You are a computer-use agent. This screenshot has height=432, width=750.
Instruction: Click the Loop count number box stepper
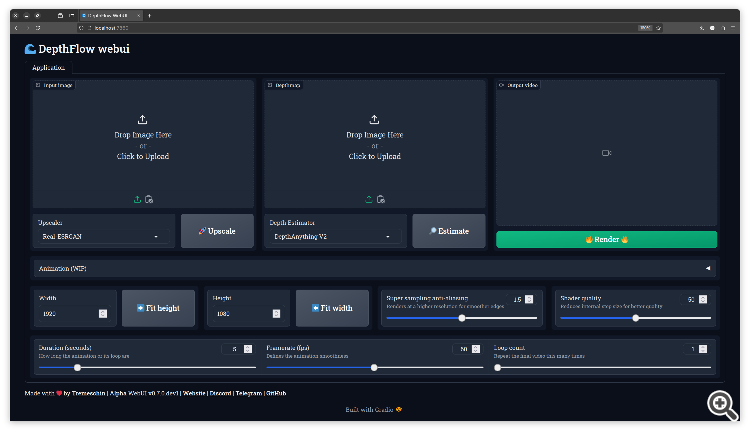703,349
